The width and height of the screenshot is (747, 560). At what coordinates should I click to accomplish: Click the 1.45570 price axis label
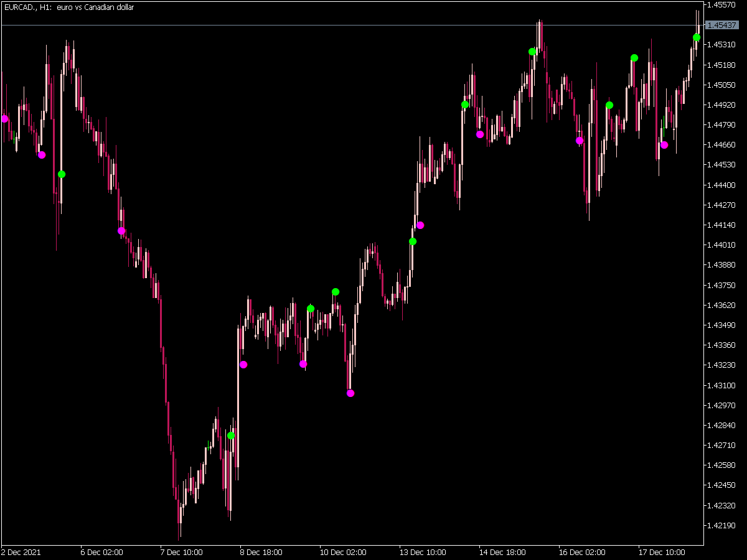click(x=723, y=5)
